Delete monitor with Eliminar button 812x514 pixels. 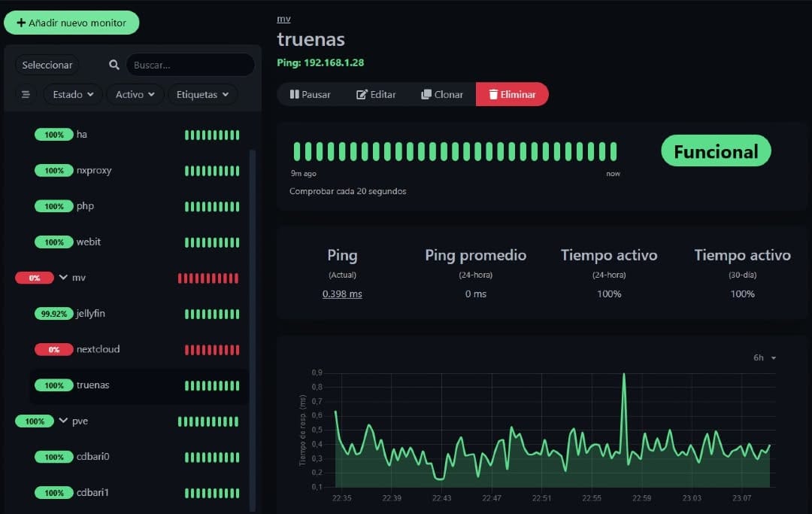pos(512,94)
